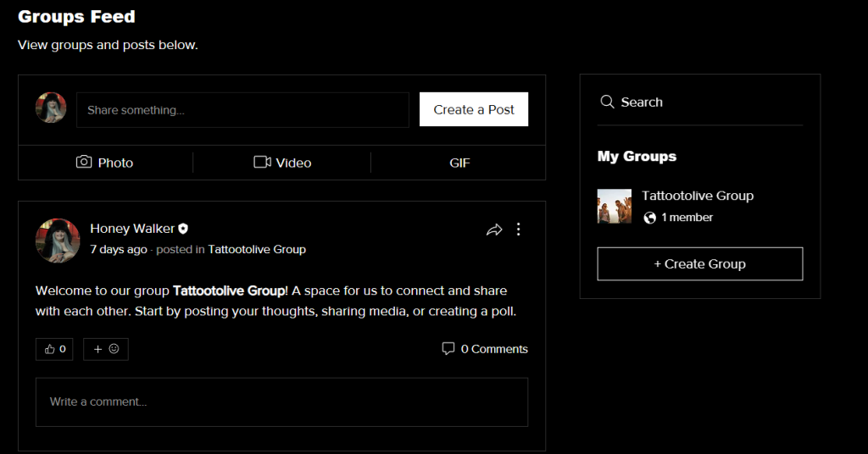The height and width of the screenshot is (454, 868).
Task: Click the camera Photo option
Action: 105,163
